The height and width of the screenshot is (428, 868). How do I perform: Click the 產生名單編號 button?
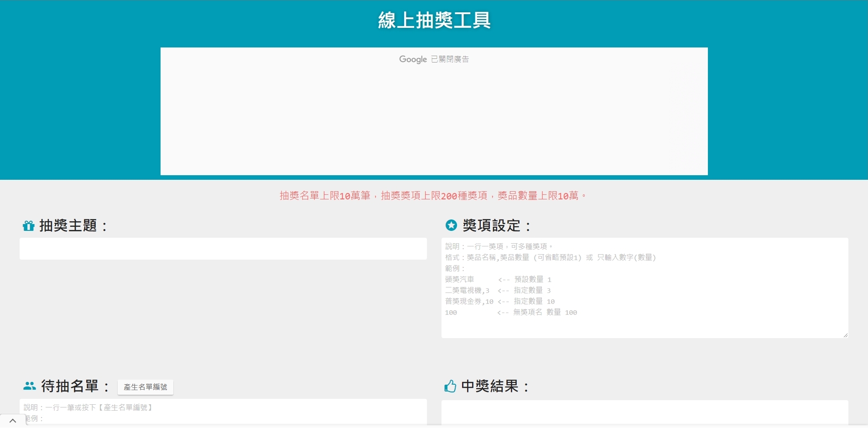click(x=146, y=387)
